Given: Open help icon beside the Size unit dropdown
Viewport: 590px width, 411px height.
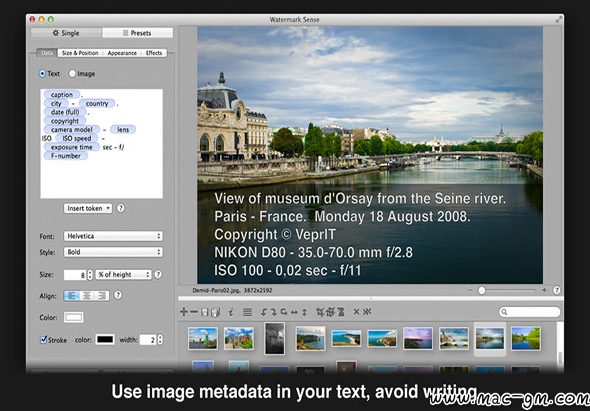Looking at the screenshot, I should click(x=158, y=274).
